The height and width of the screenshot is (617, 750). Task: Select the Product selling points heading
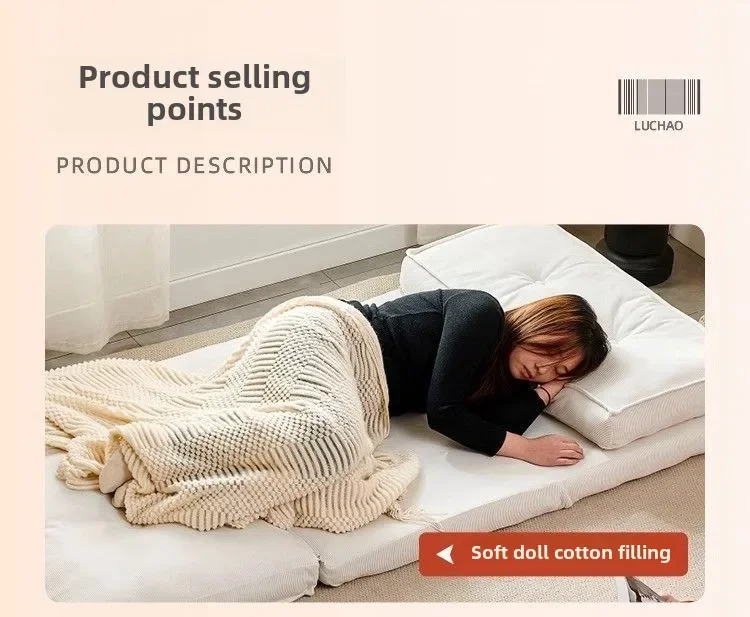pyautogui.click(x=195, y=93)
